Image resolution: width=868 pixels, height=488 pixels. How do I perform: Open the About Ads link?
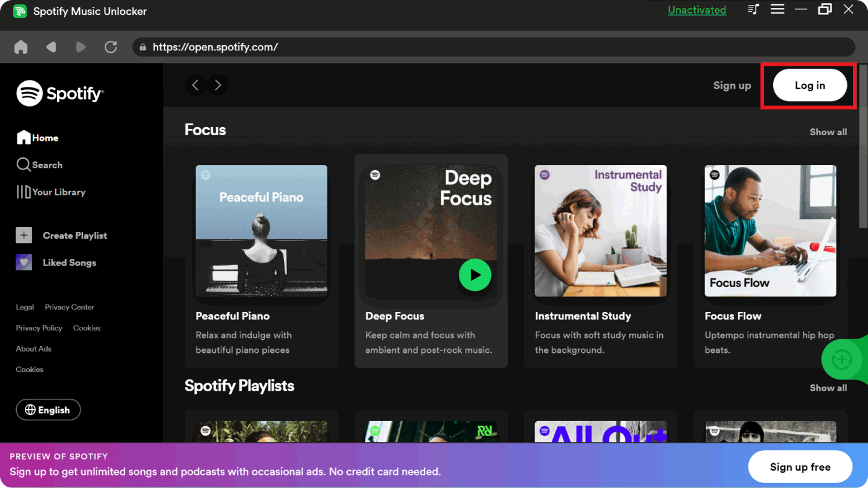click(33, 348)
